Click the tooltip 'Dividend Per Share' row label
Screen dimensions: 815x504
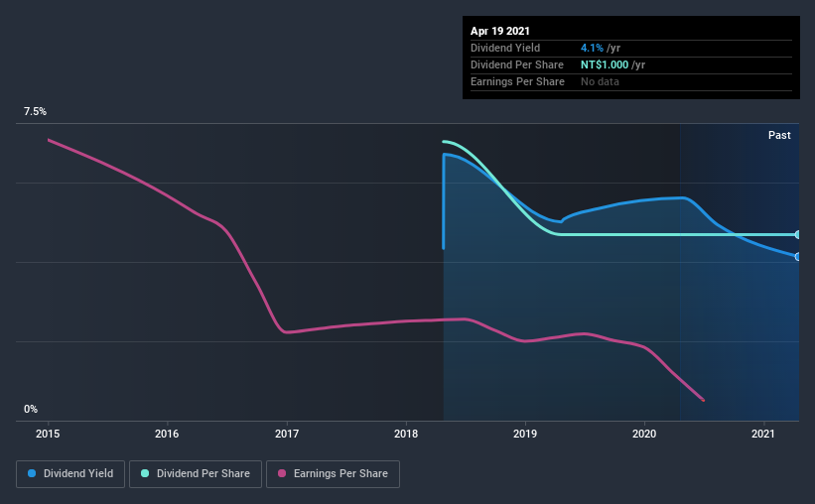point(517,64)
